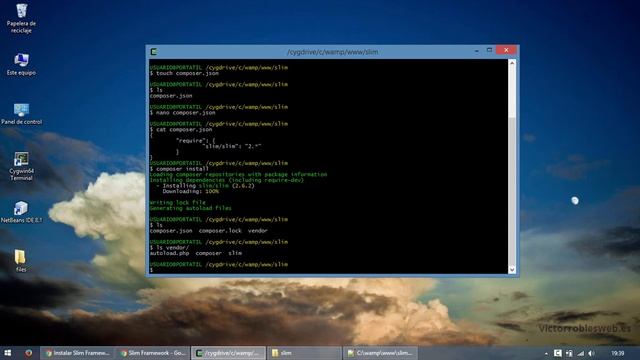This screenshot has height=360, width=640.
Task: Switch to Slim Framework Google Chrome taskbar item
Action: (153, 353)
